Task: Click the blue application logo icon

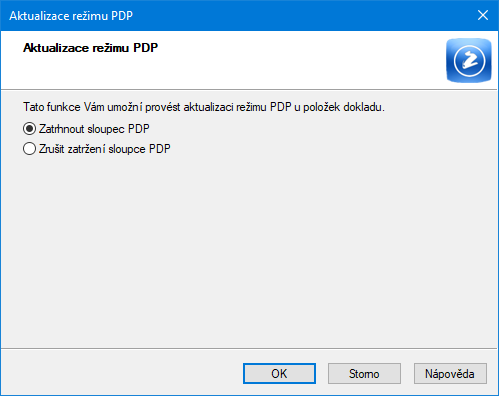Action: click(469, 60)
